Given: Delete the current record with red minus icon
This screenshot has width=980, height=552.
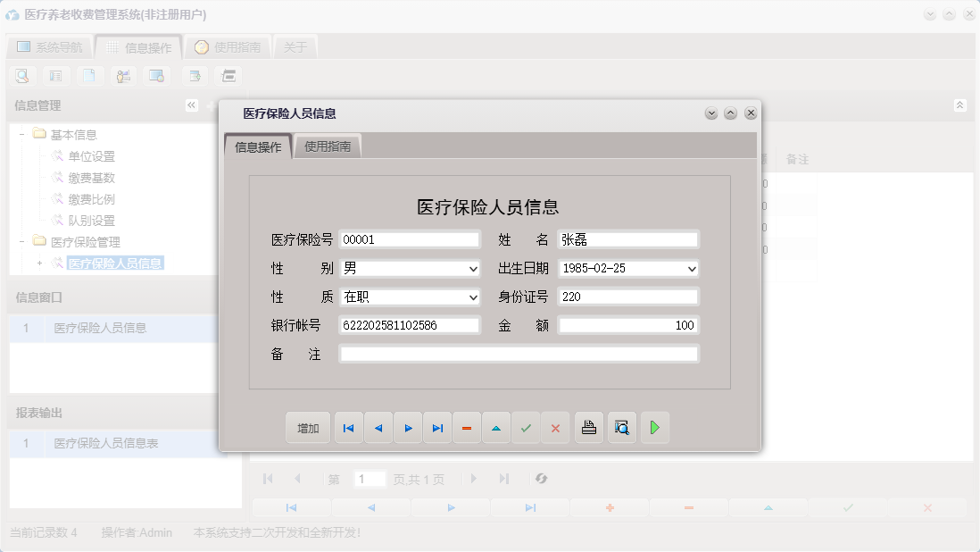Looking at the screenshot, I should [466, 427].
